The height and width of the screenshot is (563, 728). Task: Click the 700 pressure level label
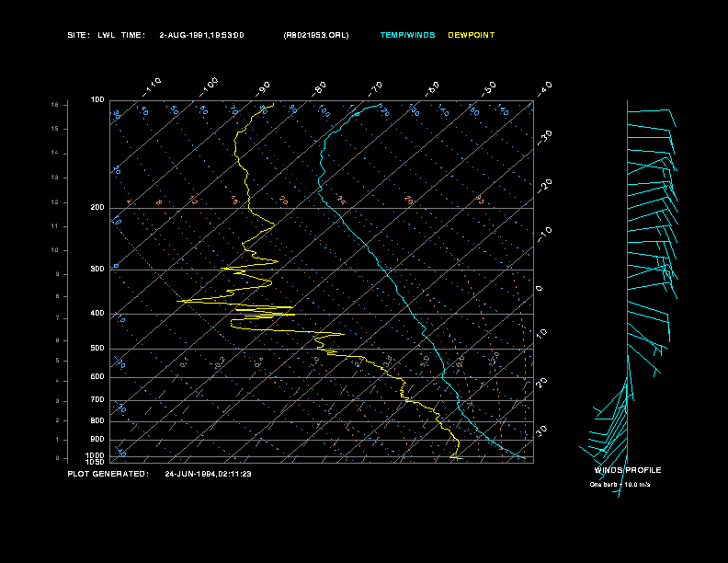[97, 399]
